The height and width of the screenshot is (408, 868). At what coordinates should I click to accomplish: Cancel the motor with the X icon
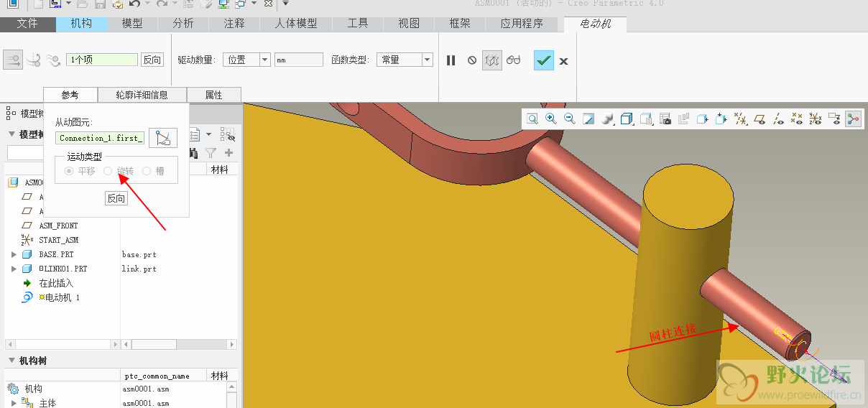click(564, 61)
